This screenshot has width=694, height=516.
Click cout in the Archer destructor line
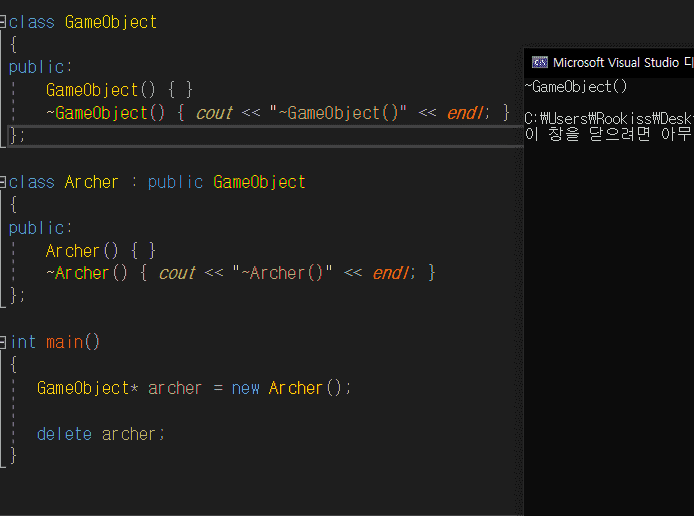[177, 273]
